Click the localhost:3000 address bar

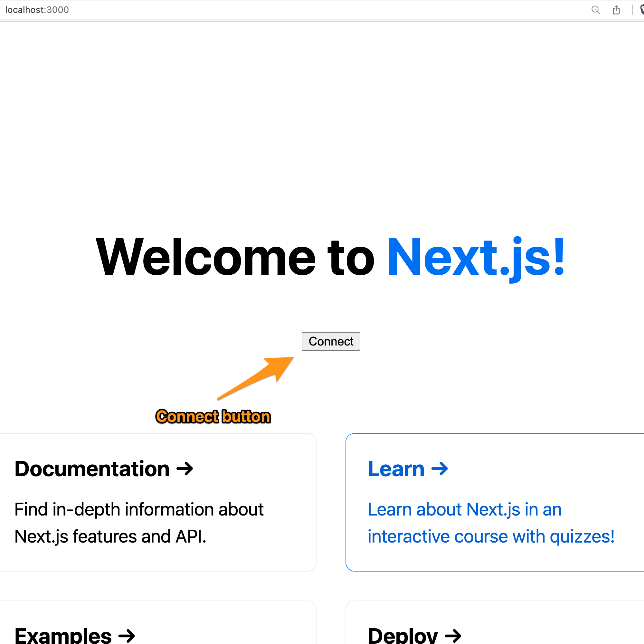[37, 10]
